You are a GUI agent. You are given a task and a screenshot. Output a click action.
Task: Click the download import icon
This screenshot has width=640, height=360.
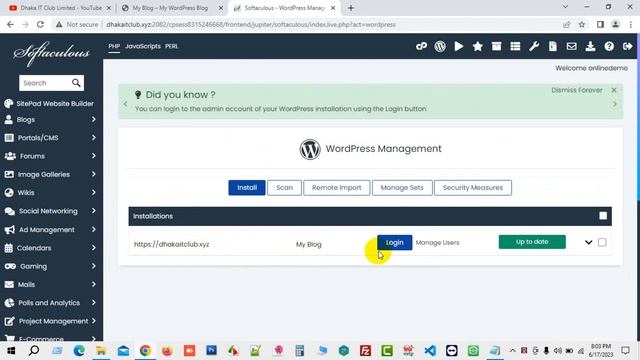coord(590,46)
